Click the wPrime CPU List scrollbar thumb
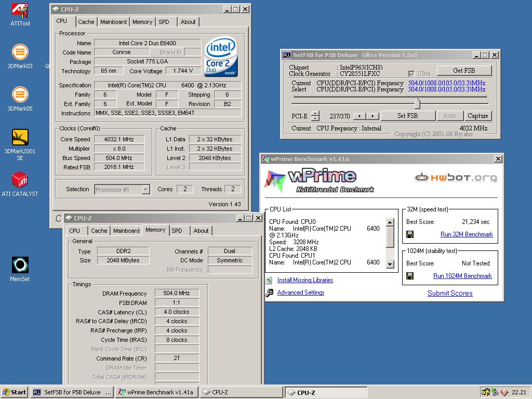The height and width of the screenshot is (399, 532). tap(390, 237)
